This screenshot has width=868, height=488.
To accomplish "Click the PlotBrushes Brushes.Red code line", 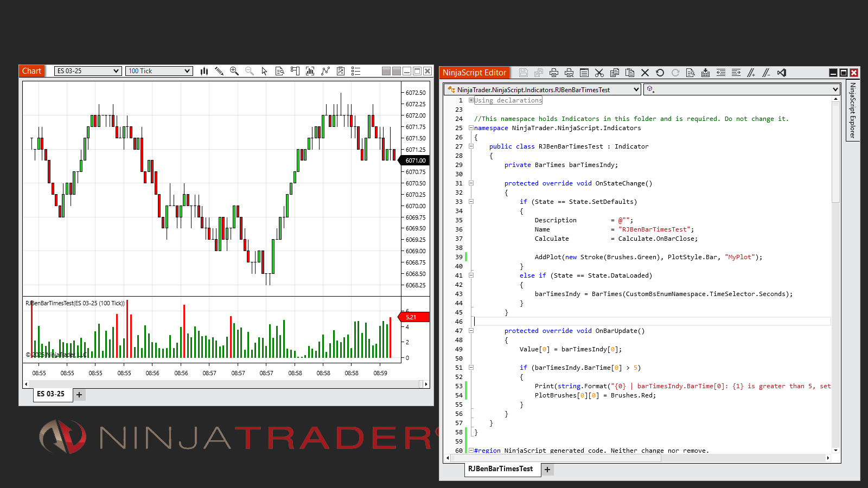I will point(595,395).
